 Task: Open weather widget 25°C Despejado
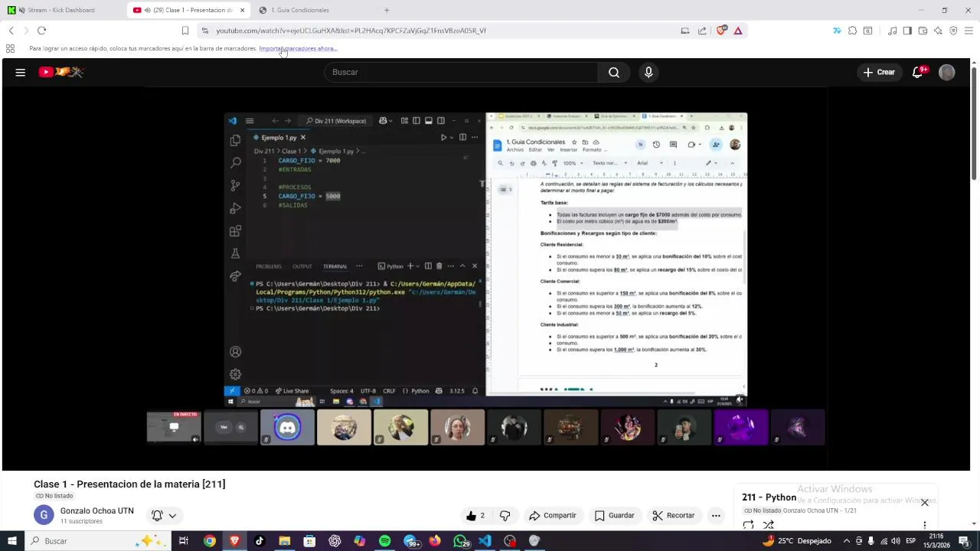click(x=797, y=541)
